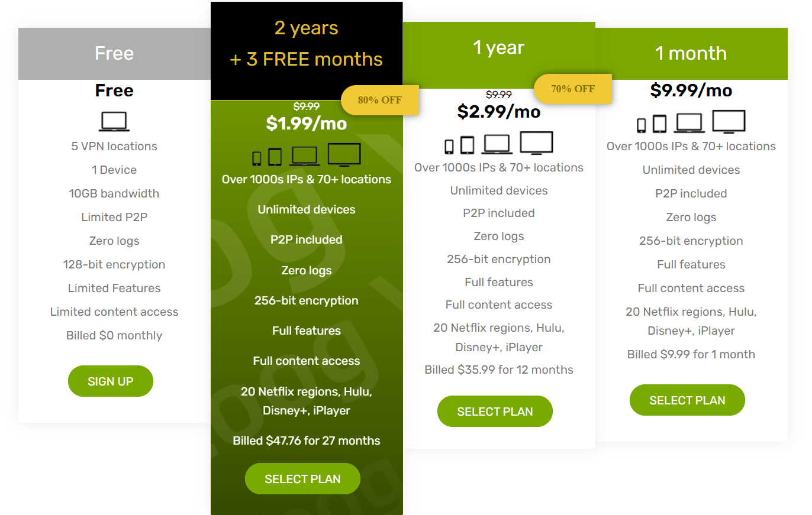This screenshot has height=515, width=812.
Task: Click the laptop icon in 1 year plan
Action: [x=497, y=144]
